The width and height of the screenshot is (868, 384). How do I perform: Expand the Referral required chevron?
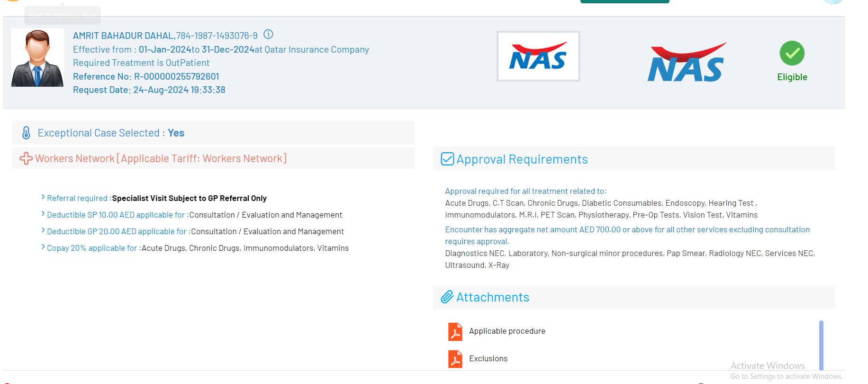click(43, 197)
